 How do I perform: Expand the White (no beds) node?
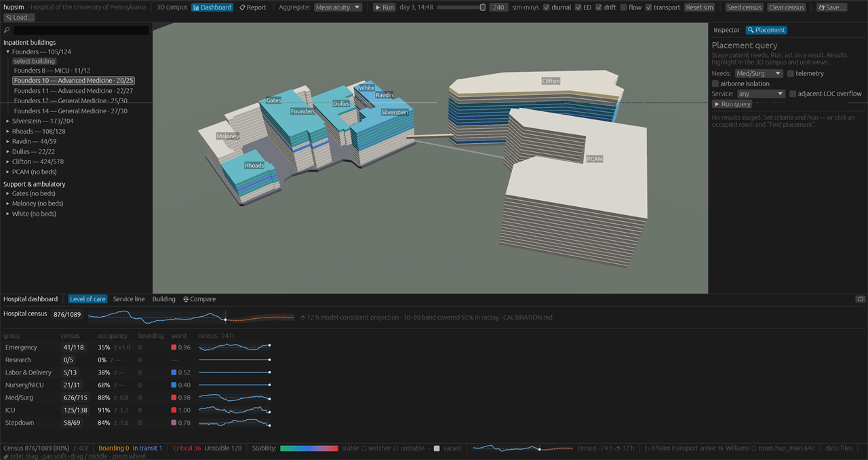8,214
